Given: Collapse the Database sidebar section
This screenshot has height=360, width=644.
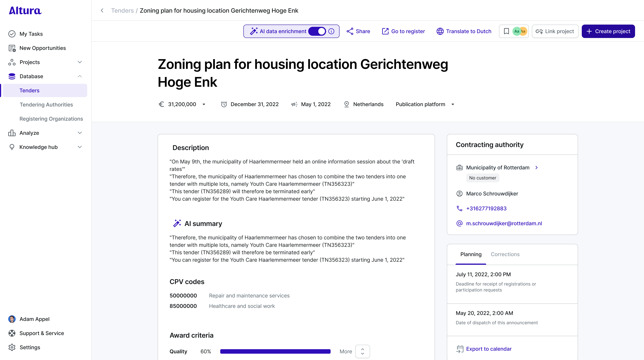Looking at the screenshot, I should pos(80,76).
